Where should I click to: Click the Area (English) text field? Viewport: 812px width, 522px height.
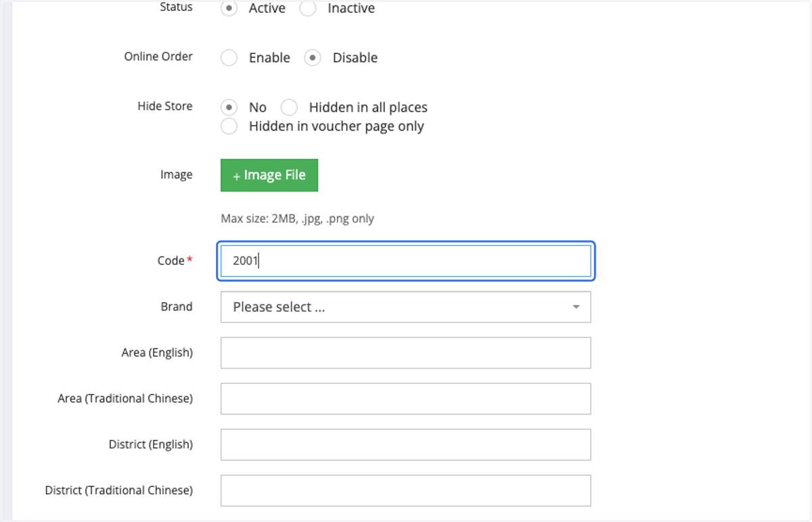tap(406, 353)
